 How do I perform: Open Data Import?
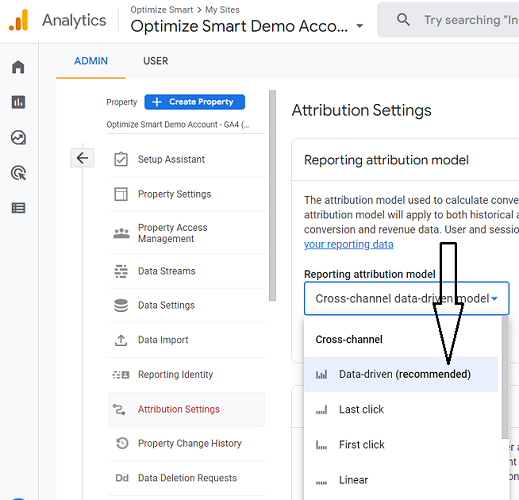[x=186, y=340]
